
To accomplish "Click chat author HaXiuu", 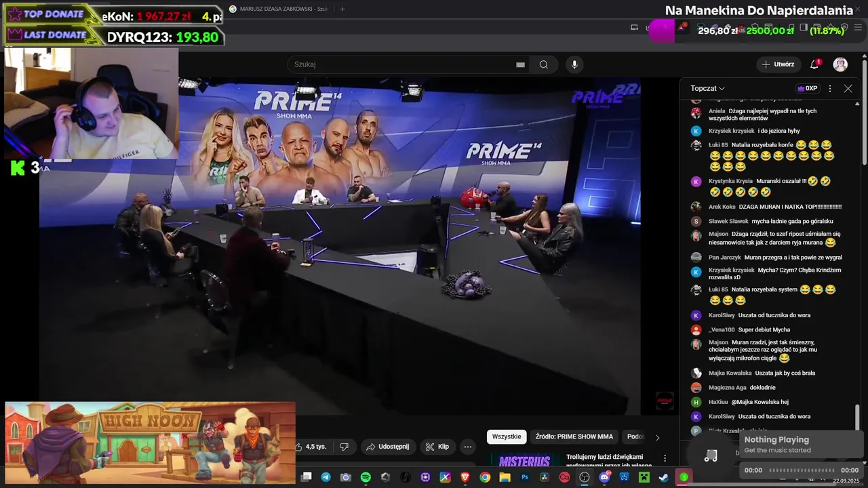I will (x=718, y=402).
